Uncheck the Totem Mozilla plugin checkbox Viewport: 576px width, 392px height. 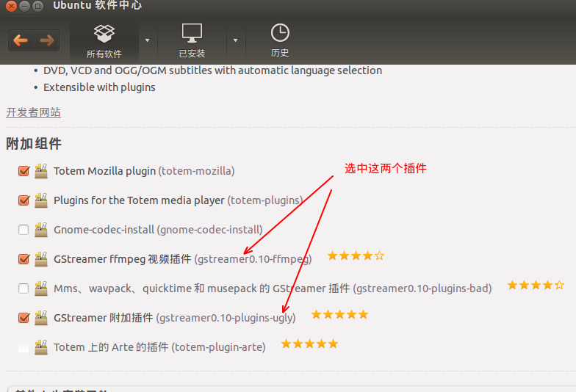24,171
